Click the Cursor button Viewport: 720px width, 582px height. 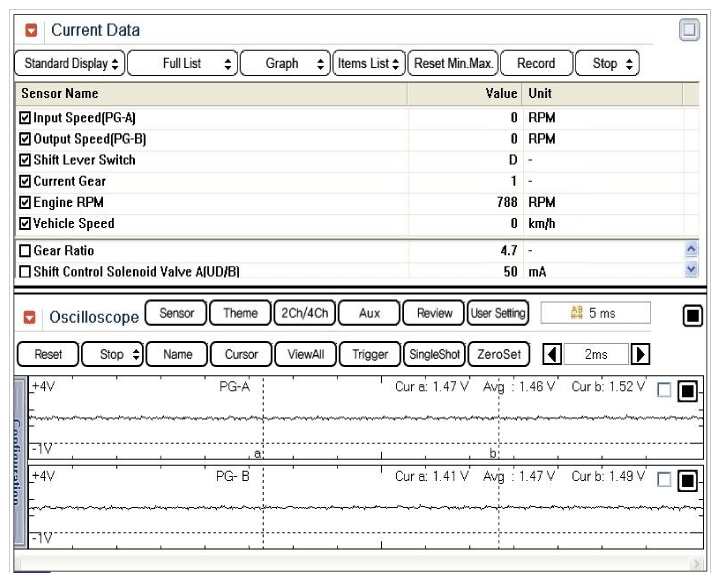(241, 354)
